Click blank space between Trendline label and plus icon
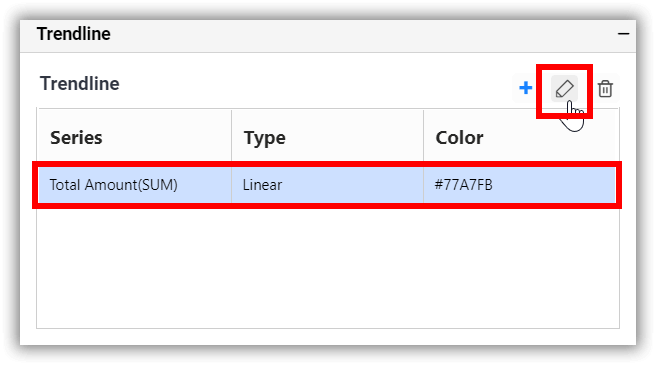The image size is (656, 365). pyautogui.click(x=316, y=84)
